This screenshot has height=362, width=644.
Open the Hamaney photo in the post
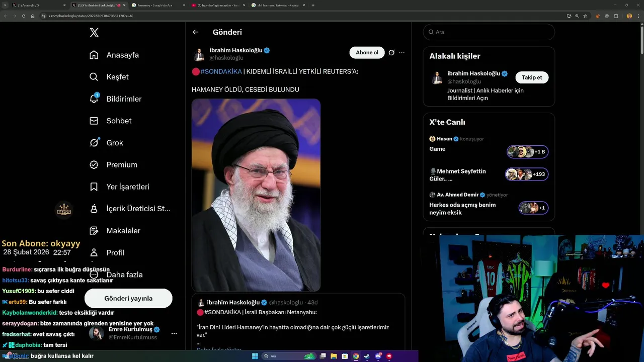click(256, 195)
